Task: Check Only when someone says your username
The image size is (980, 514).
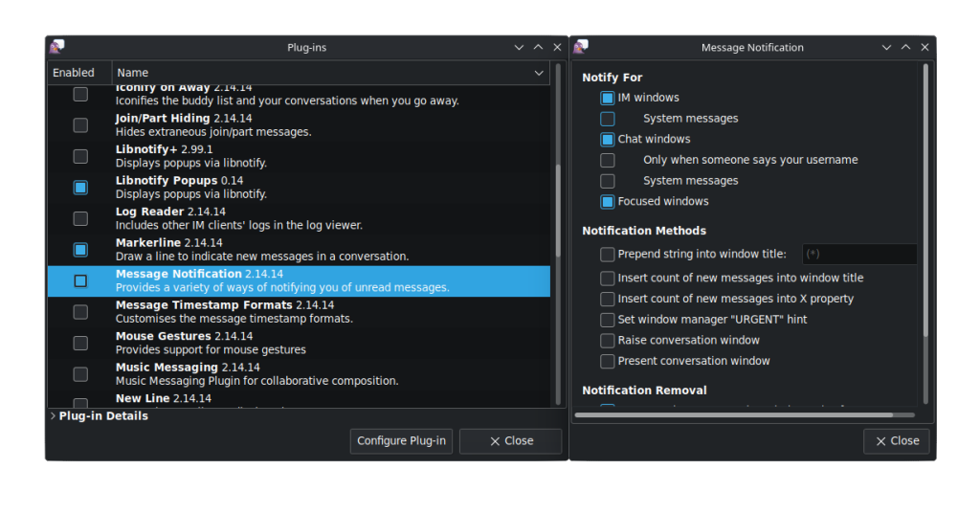Action: coord(608,160)
